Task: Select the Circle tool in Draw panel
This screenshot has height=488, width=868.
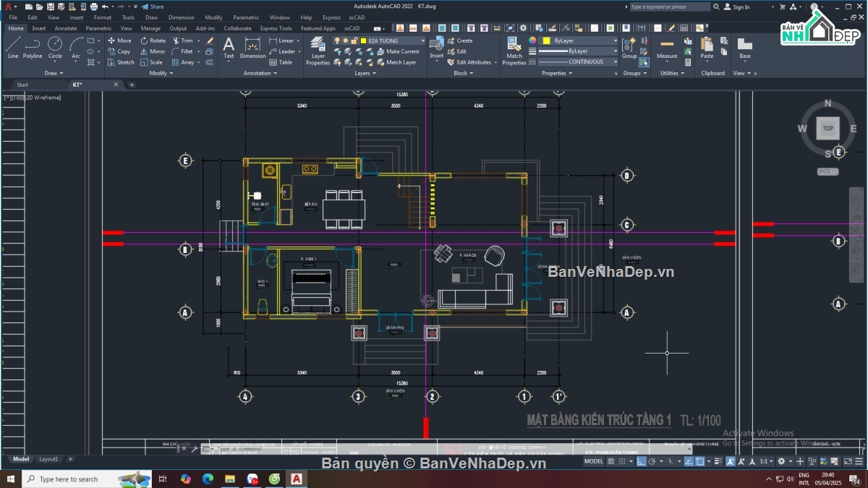Action: 55,48
